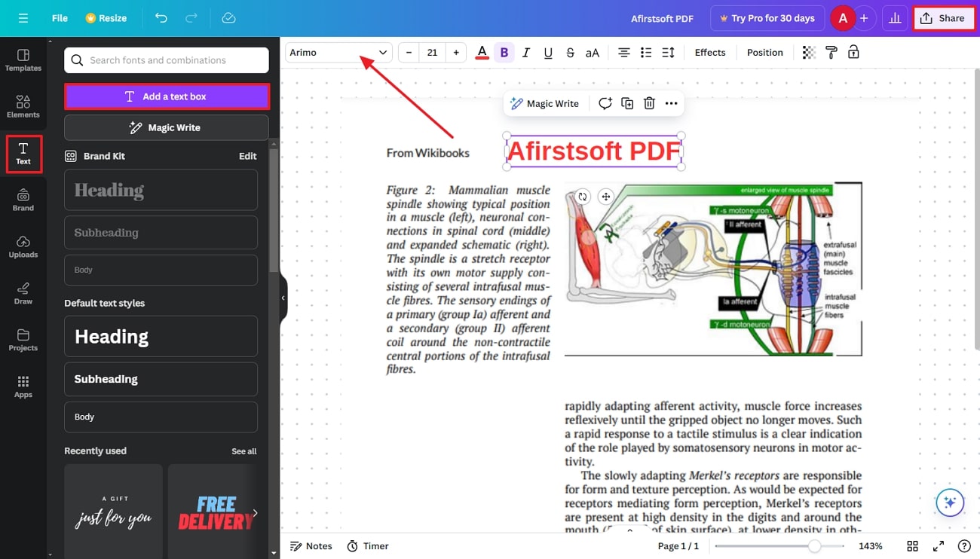Toggle the lock icon
This screenshot has width=980, height=559.
tap(853, 52)
